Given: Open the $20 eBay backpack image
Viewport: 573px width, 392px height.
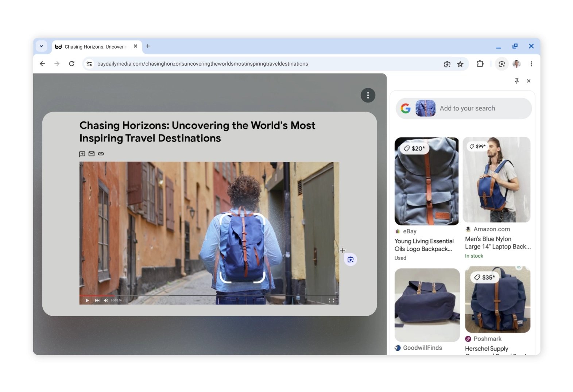Looking at the screenshot, I should click(x=426, y=181).
